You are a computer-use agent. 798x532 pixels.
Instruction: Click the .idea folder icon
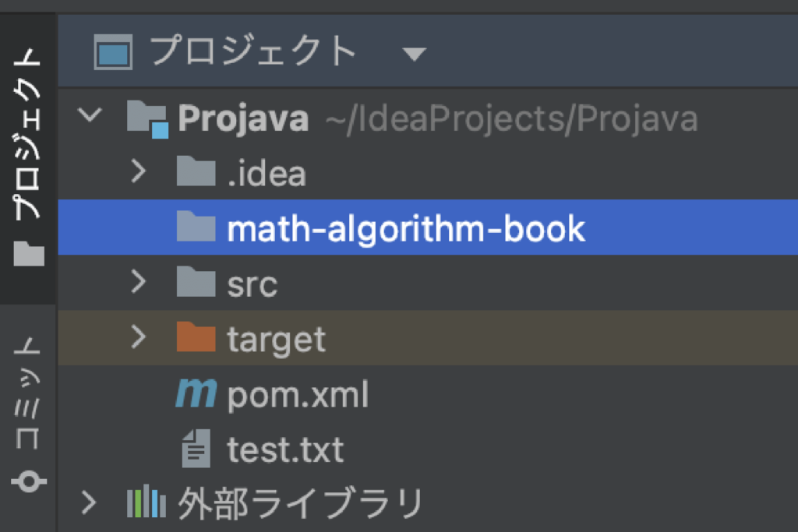coord(196,173)
